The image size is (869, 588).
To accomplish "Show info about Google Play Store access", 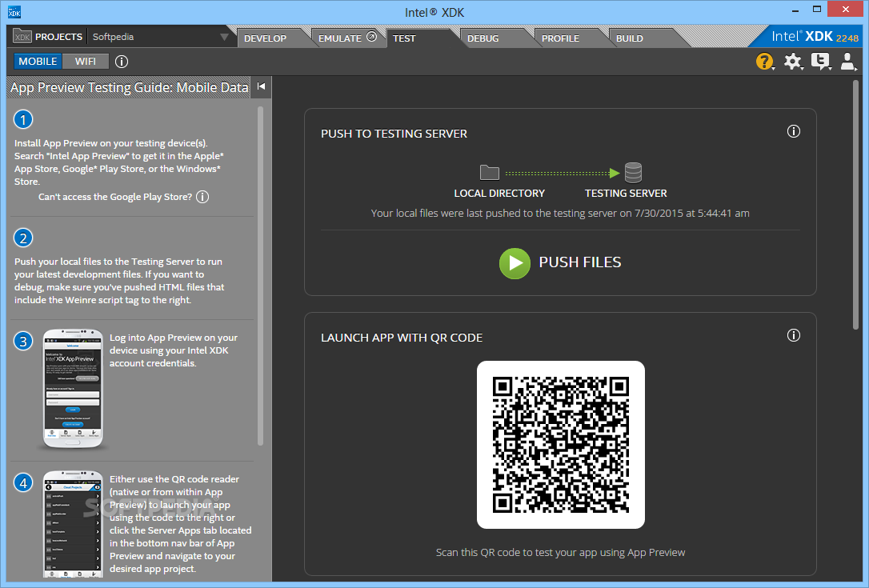I will [x=202, y=197].
